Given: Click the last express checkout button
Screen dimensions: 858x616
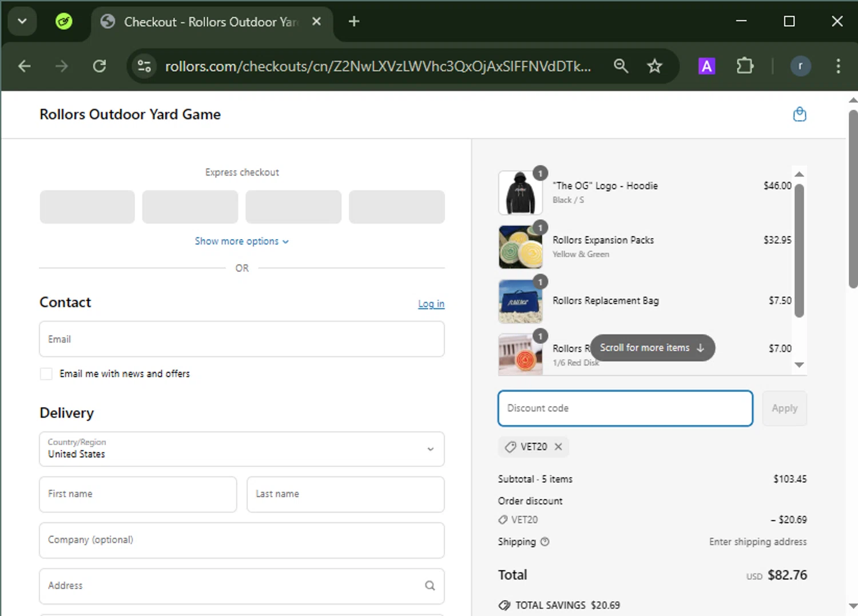Looking at the screenshot, I should (x=396, y=207).
